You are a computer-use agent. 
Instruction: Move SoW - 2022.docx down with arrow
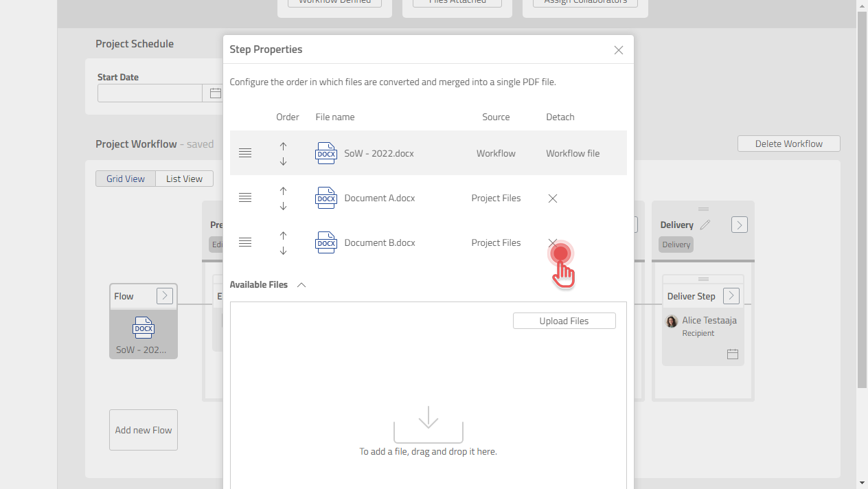point(283,161)
